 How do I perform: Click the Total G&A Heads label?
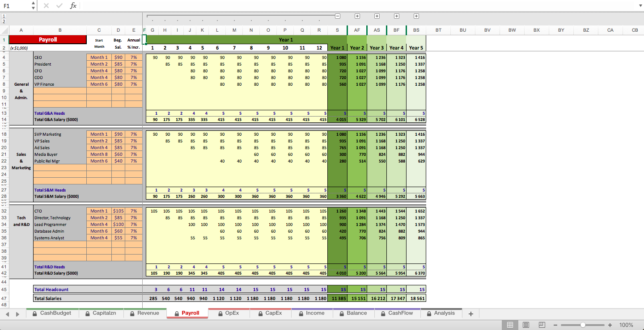pos(50,113)
